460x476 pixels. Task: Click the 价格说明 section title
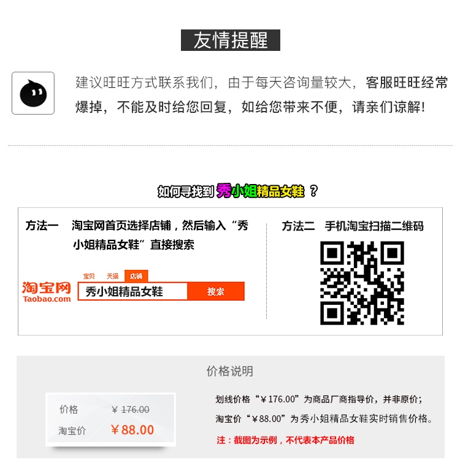point(230,371)
